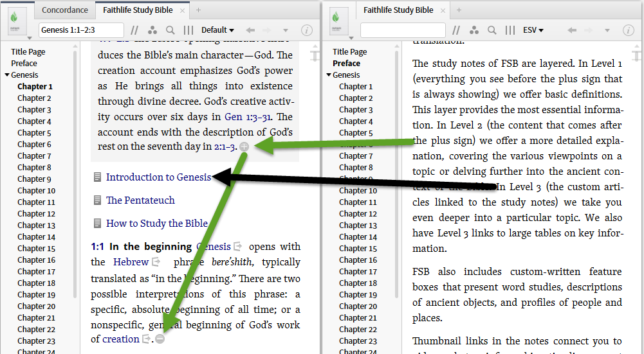Click popup icon beside Genesis link

coord(237,247)
